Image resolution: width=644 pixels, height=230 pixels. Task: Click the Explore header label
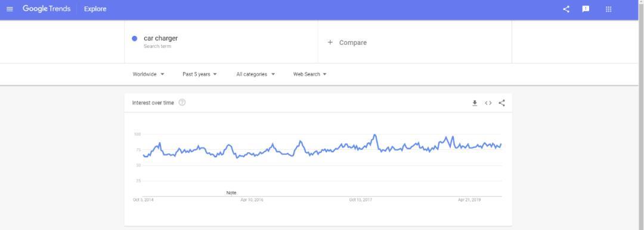(x=95, y=9)
